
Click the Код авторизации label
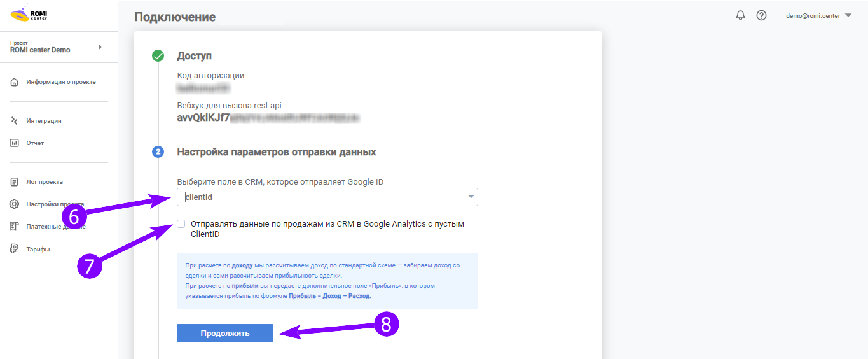[x=210, y=75]
